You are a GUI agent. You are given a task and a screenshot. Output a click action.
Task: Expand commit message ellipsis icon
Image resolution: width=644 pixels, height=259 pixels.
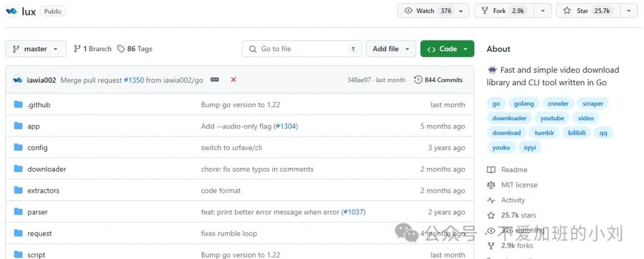click(x=215, y=80)
